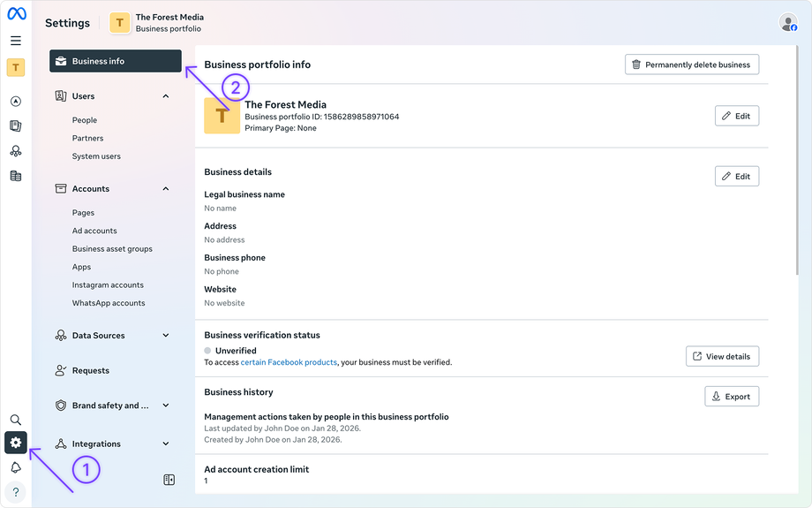Expand Brand safety section chevron
Viewport: 812px width, 508px height.
click(x=166, y=406)
